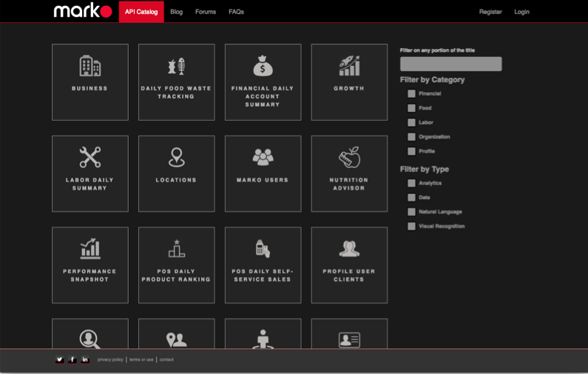This screenshot has width=588, height=374.
Task: Click the marko logo
Action: point(83,11)
